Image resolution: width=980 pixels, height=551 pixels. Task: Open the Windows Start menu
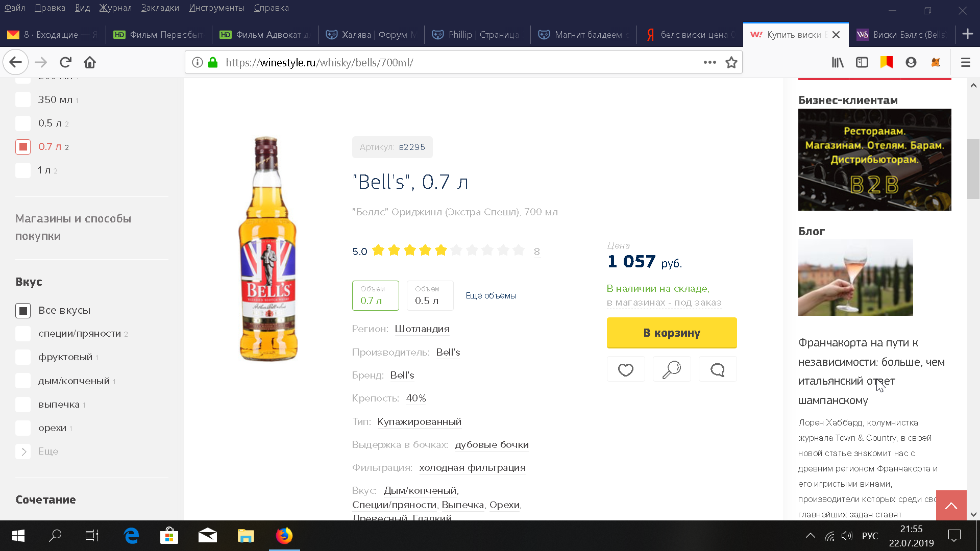coord(18,536)
